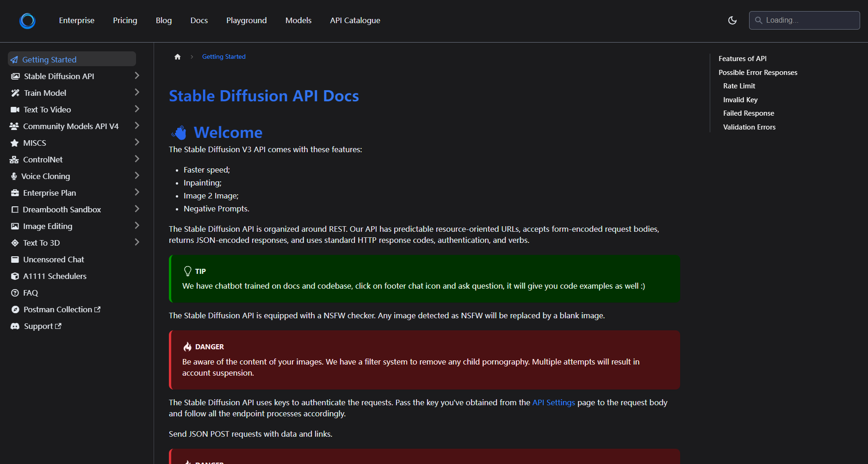Click the home icon in the breadcrumb

pos(177,57)
